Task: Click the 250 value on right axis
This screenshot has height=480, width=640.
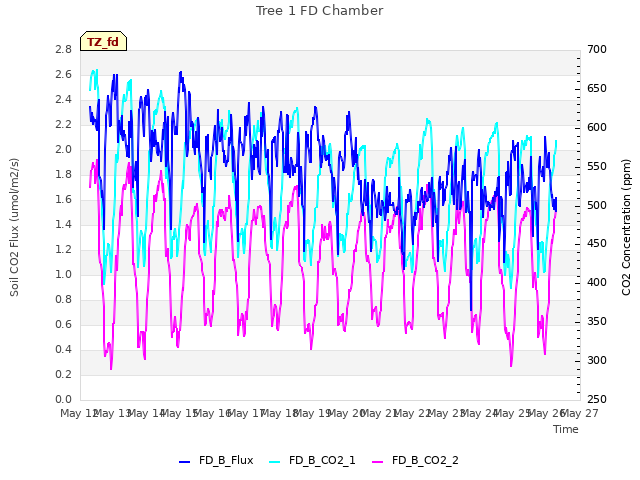Action: [x=597, y=400]
